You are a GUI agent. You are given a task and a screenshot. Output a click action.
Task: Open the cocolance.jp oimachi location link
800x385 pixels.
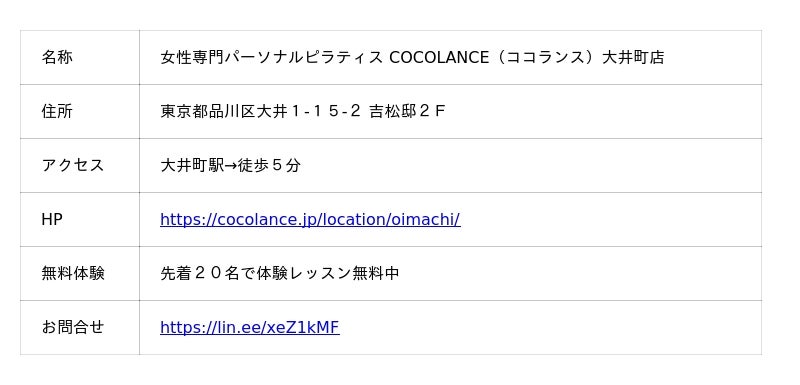310,219
